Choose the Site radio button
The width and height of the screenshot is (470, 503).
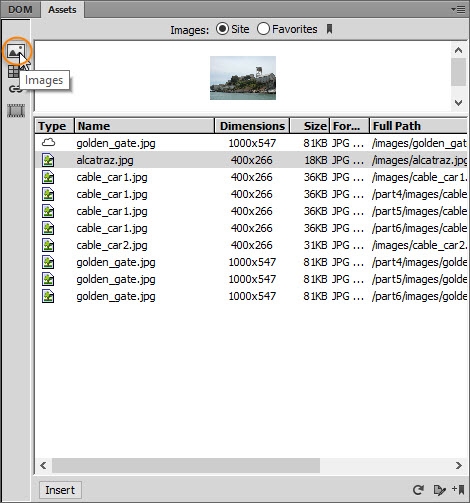[222, 29]
